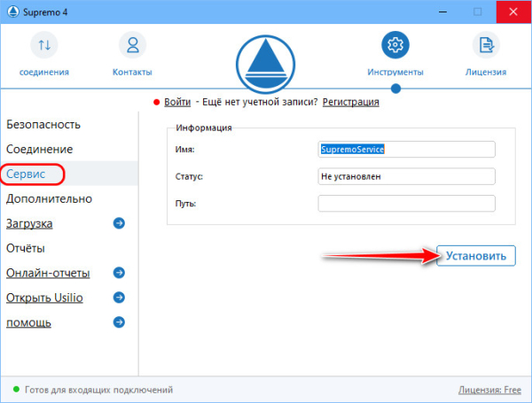Image resolution: width=532 pixels, height=403 pixels.
Task: Click the empty Путь input field
Action: tap(406, 204)
